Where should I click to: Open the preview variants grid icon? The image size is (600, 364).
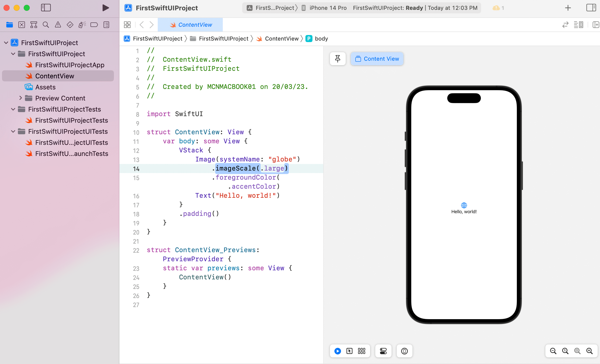tap(362, 351)
